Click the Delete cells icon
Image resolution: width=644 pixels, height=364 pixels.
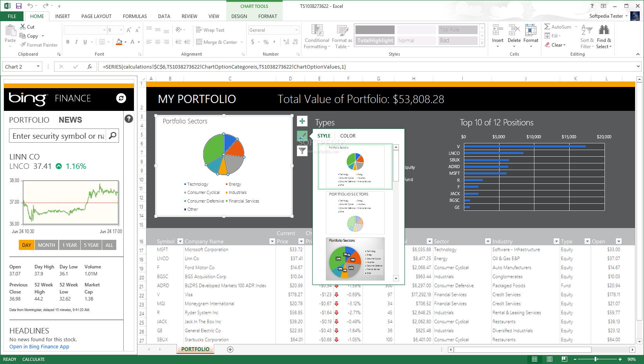[514, 31]
